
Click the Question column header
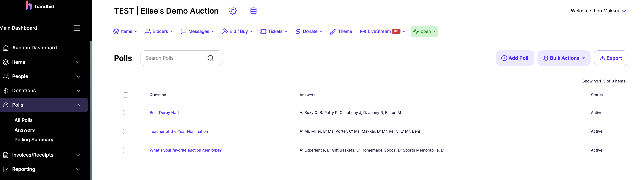158,95
